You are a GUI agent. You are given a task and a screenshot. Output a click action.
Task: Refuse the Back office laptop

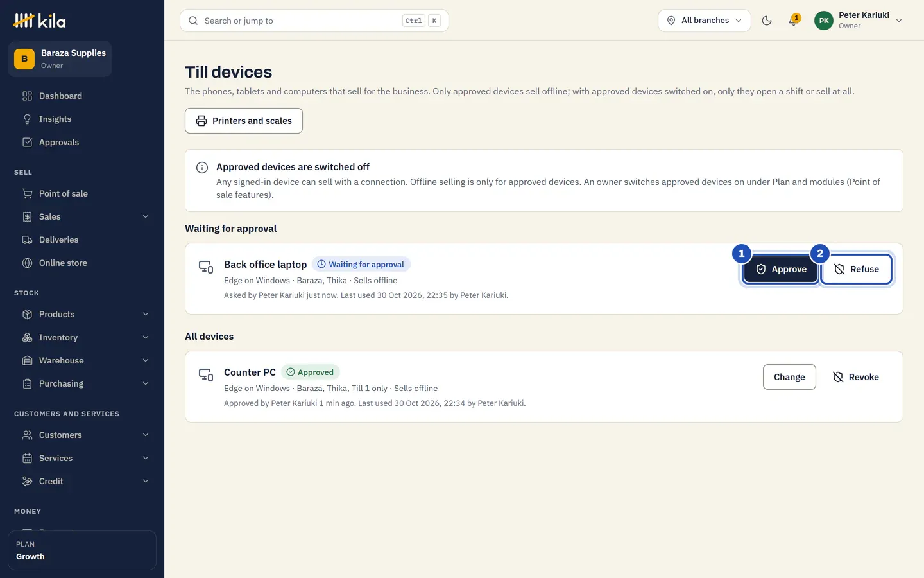click(x=857, y=270)
